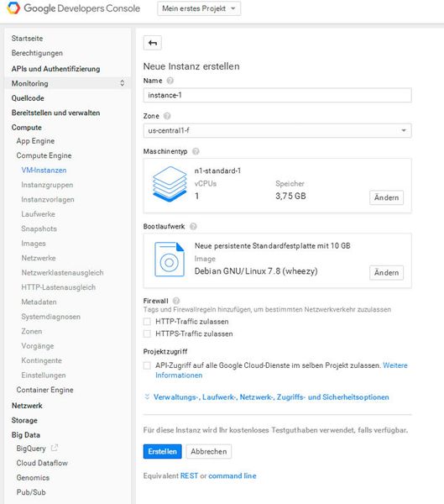The image size is (444, 504).
Task: Click the Debian GNU/Linux 7.8 (wheezy) text
Action: 256,271
